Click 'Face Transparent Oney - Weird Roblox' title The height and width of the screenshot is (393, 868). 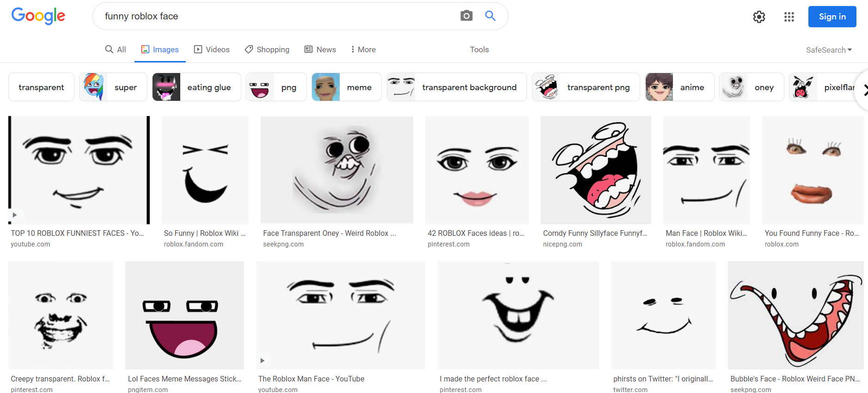point(330,233)
